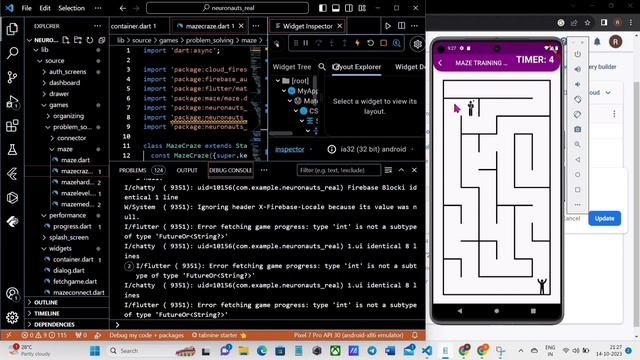Go back from Maze Training screen

(x=440, y=63)
